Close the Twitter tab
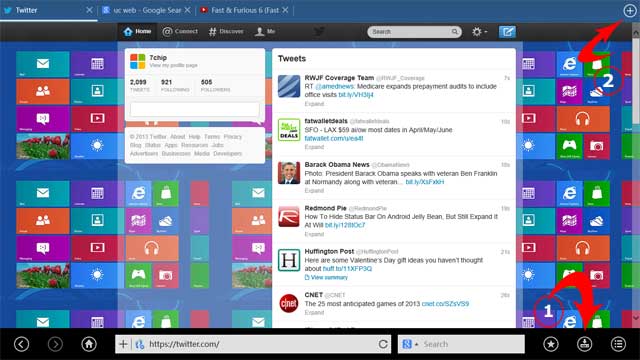 click(89, 10)
